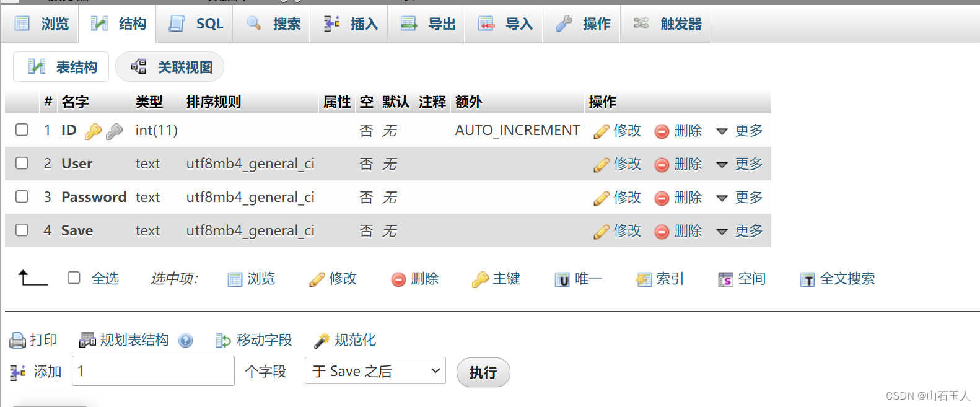
Task: Switch to the SQL tab
Action: [x=196, y=24]
